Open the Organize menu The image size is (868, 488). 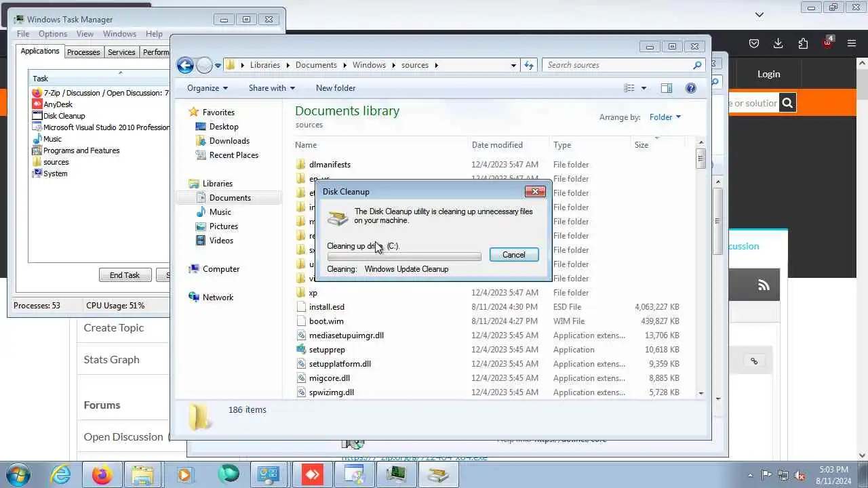208,88
